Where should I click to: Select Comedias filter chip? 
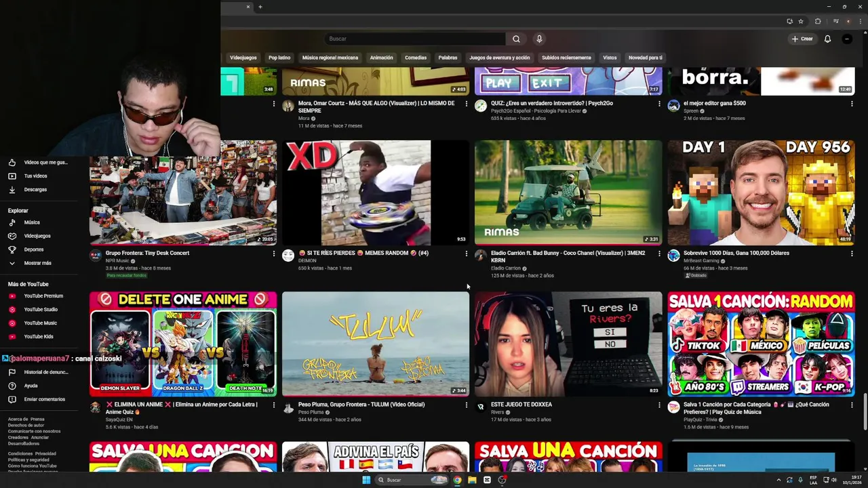(416, 58)
